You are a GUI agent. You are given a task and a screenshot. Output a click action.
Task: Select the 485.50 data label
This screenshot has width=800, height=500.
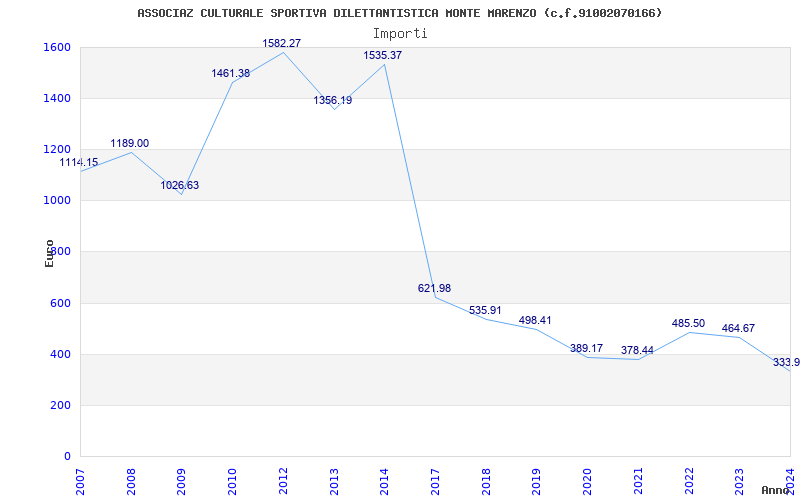point(688,323)
